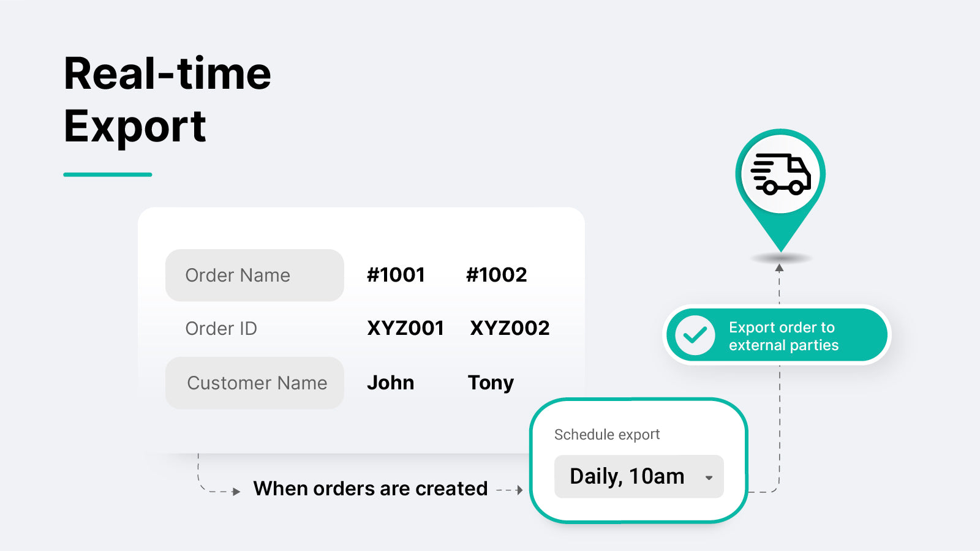Open the Daily, 10am dropdown arrow
This screenshot has height=551, width=980.
pos(709,478)
